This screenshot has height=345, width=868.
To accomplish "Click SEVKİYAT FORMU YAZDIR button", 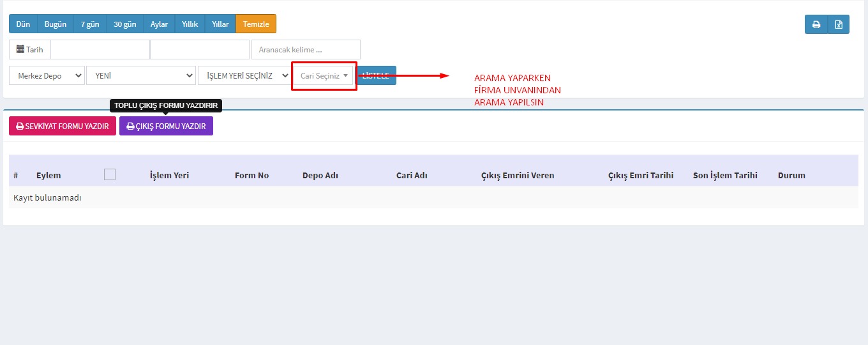I will pos(63,126).
